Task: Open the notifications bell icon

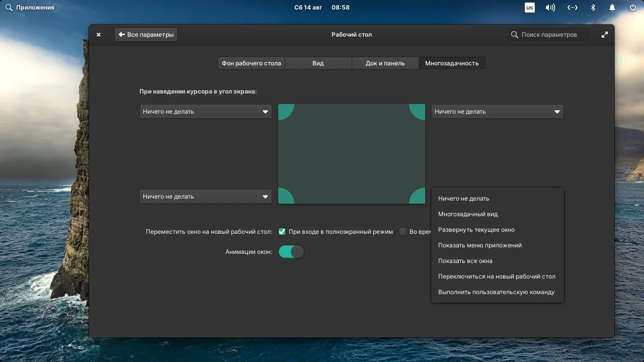Action: tap(612, 7)
